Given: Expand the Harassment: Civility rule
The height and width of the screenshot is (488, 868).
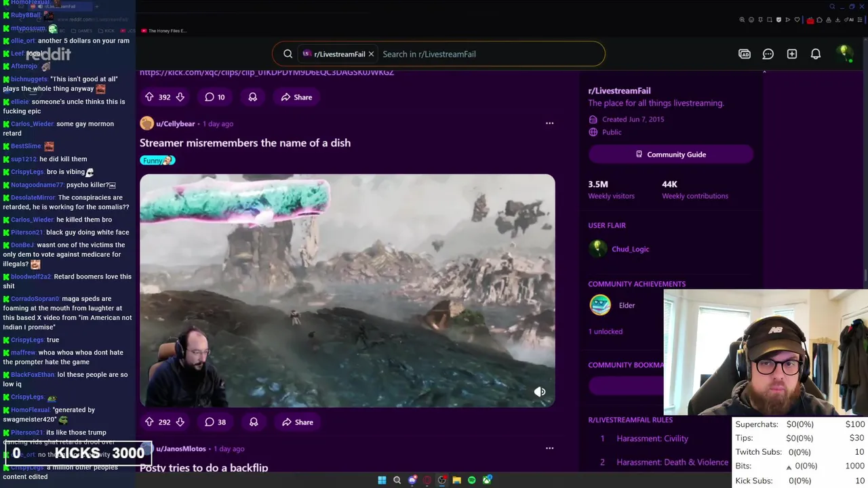Looking at the screenshot, I should 652,439.
